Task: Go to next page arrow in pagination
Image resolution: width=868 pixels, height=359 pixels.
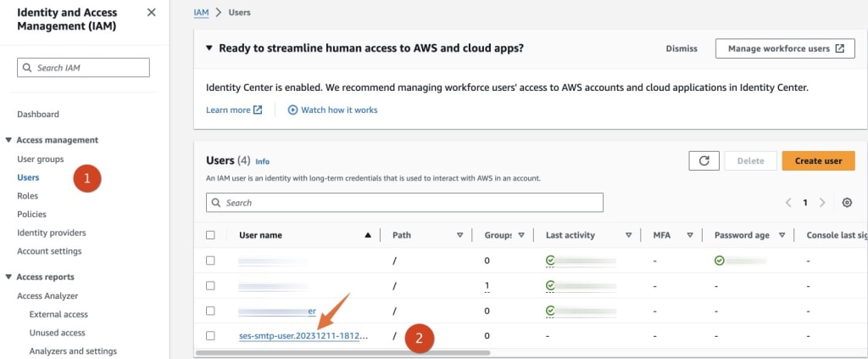Action: pos(822,203)
